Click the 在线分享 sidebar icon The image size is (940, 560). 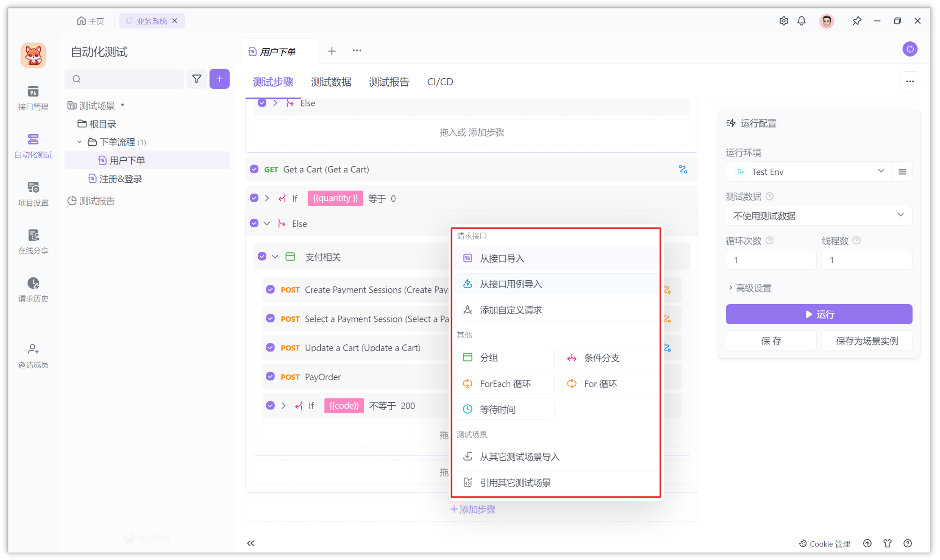pos(33,241)
